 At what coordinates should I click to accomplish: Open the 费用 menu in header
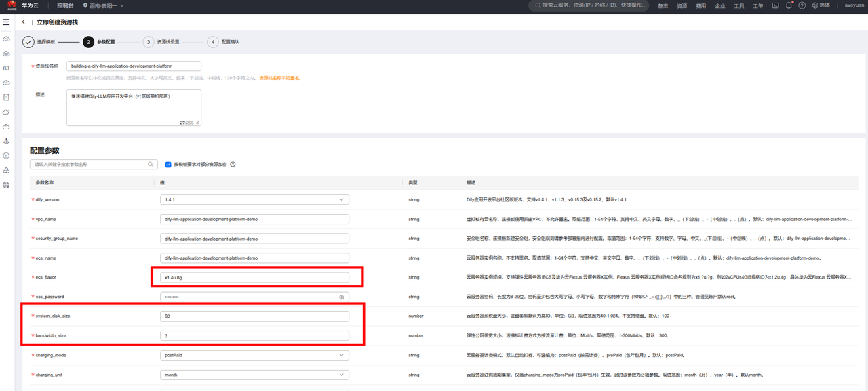point(701,5)
